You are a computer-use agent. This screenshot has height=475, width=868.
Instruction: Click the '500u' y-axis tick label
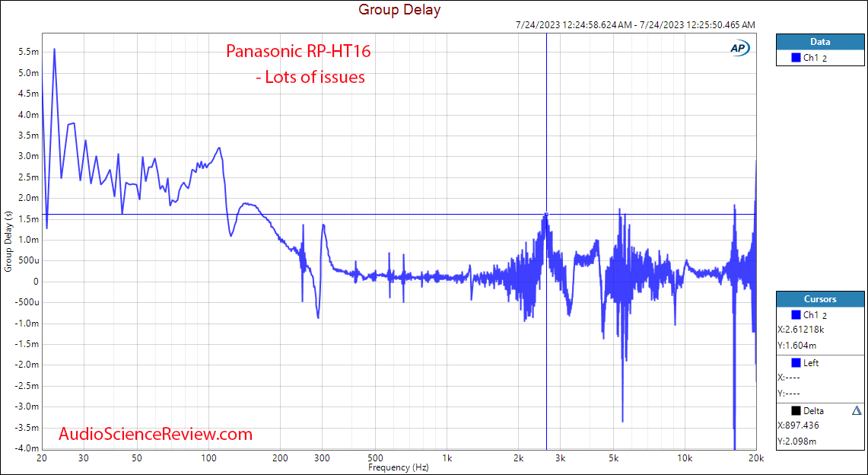tap(30, 261)
